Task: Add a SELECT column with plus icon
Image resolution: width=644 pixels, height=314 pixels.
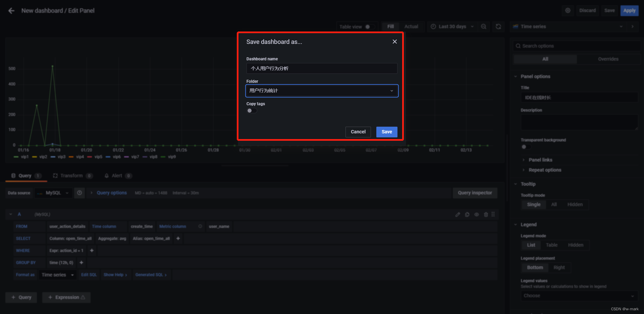Action: coord(178,239)
